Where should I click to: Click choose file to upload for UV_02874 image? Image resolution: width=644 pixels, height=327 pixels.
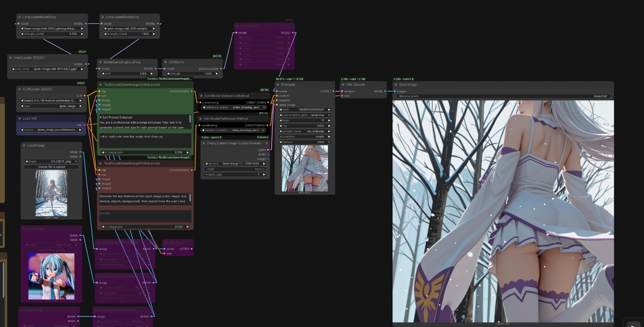pos(51,167)
